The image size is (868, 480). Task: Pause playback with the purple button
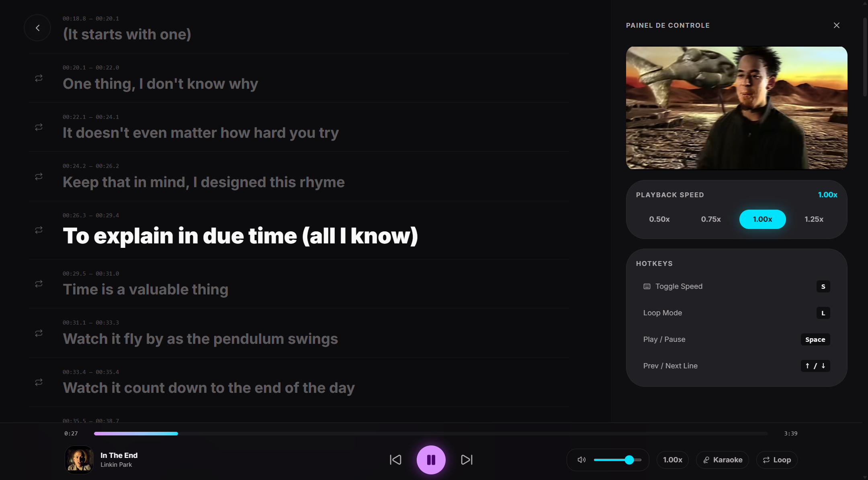pyautogui.click(x=431, y=460)
